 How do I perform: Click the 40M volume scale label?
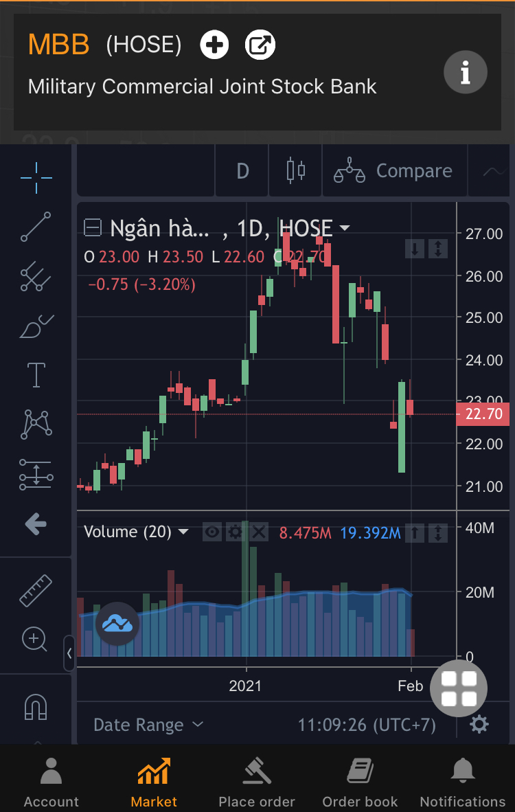(x=480, y=528)
